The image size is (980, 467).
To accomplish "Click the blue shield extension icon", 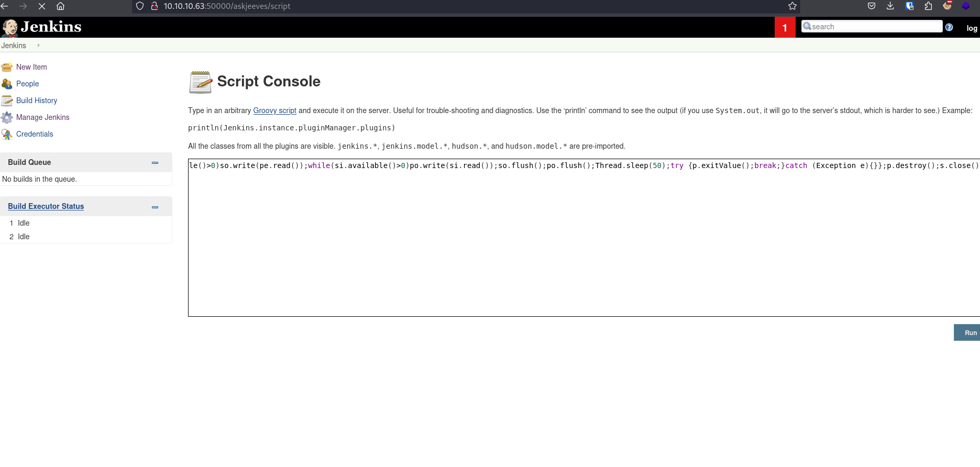I will tap(909, 6).
